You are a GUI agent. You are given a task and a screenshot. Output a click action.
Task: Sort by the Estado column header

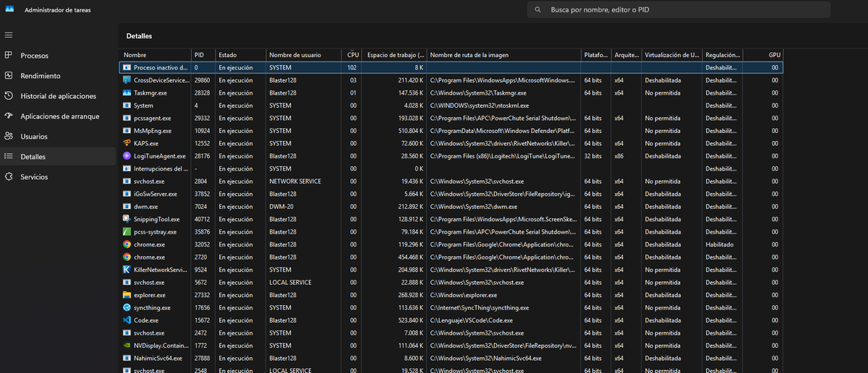pos(240,55)
